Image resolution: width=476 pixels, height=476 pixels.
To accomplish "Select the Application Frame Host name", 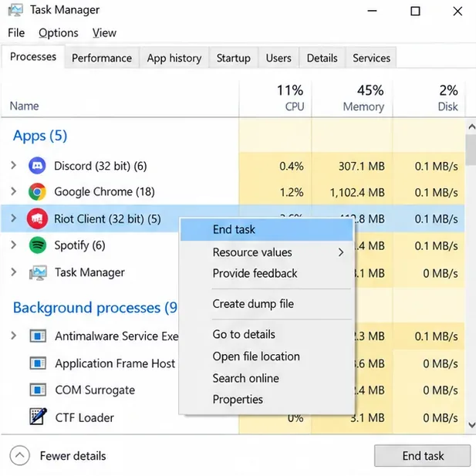I will [x=115, y=363].
